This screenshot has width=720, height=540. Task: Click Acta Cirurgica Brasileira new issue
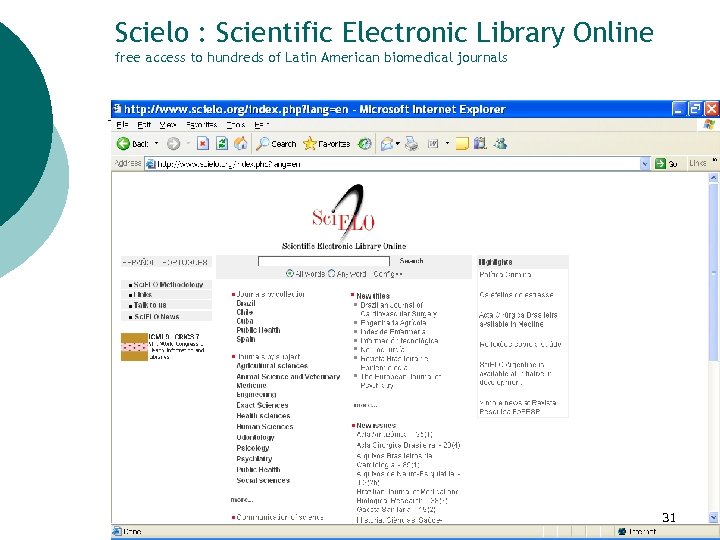click(408, 445)
